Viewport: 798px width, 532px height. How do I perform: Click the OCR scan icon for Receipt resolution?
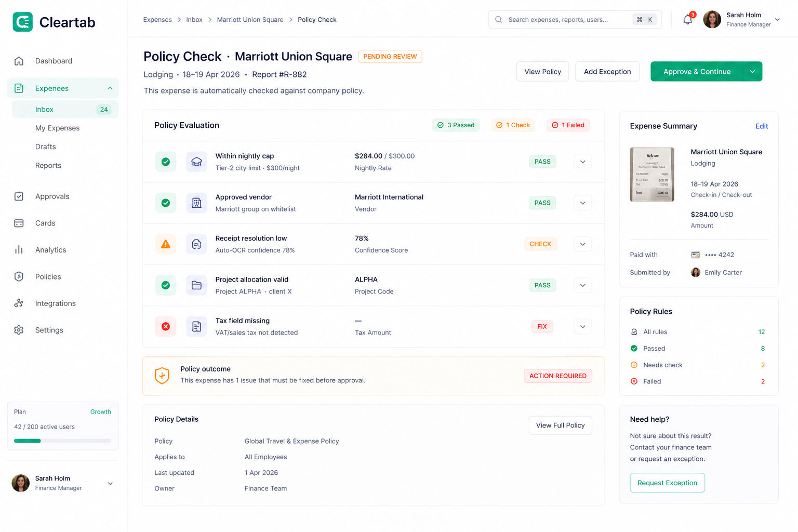click(196, 244)
